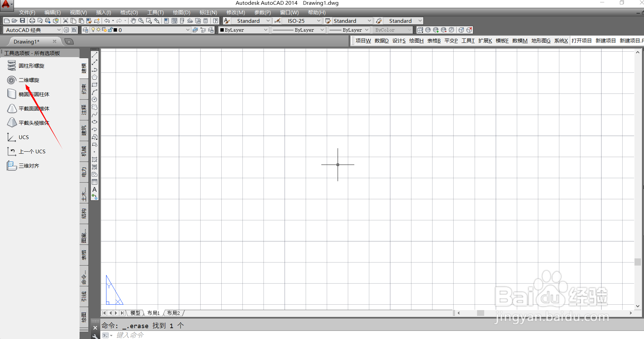Click the new drawing tab plus button
This screenshot has height=339, width=644.
click(x=69, y=41)
